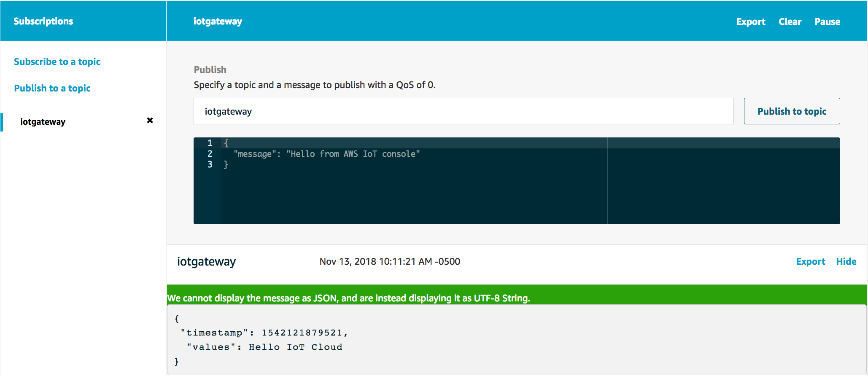Select the iotgateway subscription in the sidebar
868x376 pixels.
tap(43, 122)
